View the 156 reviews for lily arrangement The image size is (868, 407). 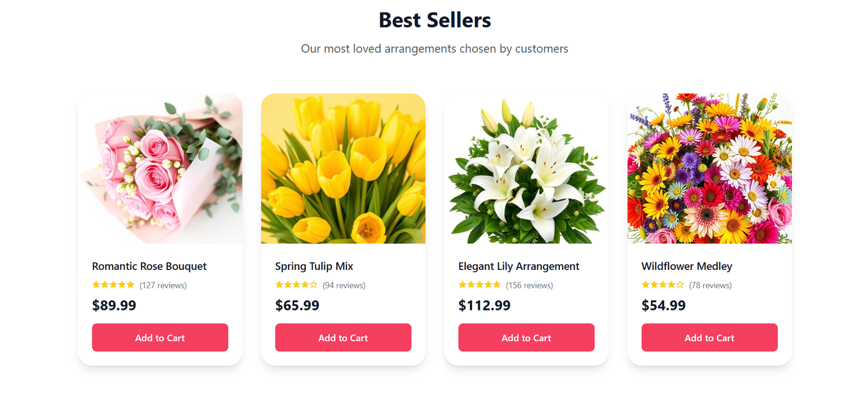[x=529, y=286]
